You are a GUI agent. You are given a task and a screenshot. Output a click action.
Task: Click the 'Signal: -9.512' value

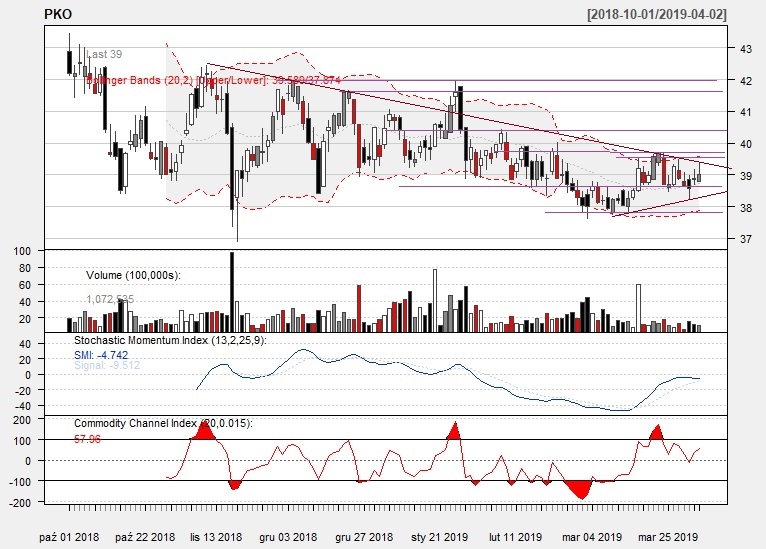[107, 365]
